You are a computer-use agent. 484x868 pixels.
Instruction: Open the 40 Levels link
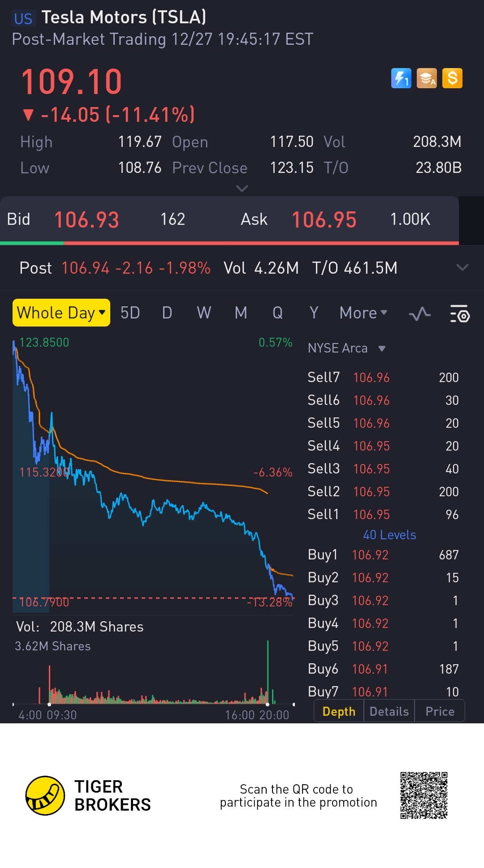(x=389, y=535)
